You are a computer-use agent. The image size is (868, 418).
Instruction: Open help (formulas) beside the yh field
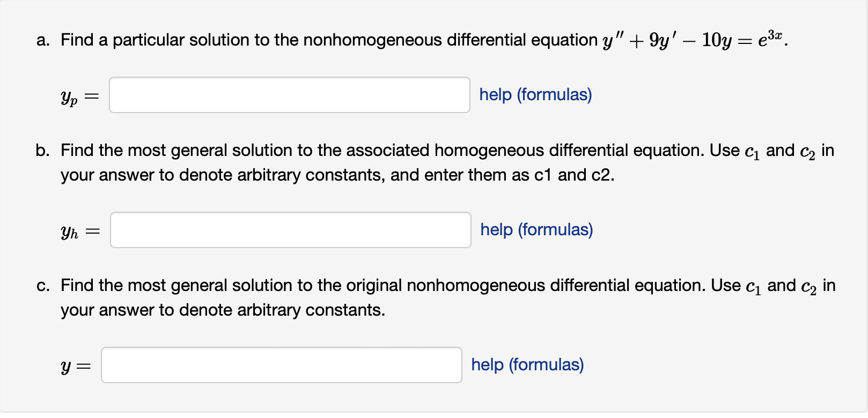tap(537, 229)
